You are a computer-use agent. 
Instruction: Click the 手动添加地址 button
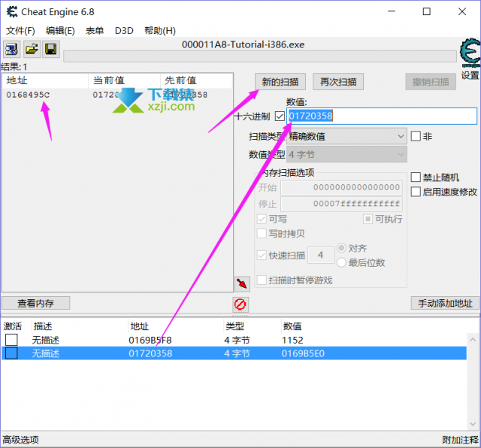[x=445, y=303]
